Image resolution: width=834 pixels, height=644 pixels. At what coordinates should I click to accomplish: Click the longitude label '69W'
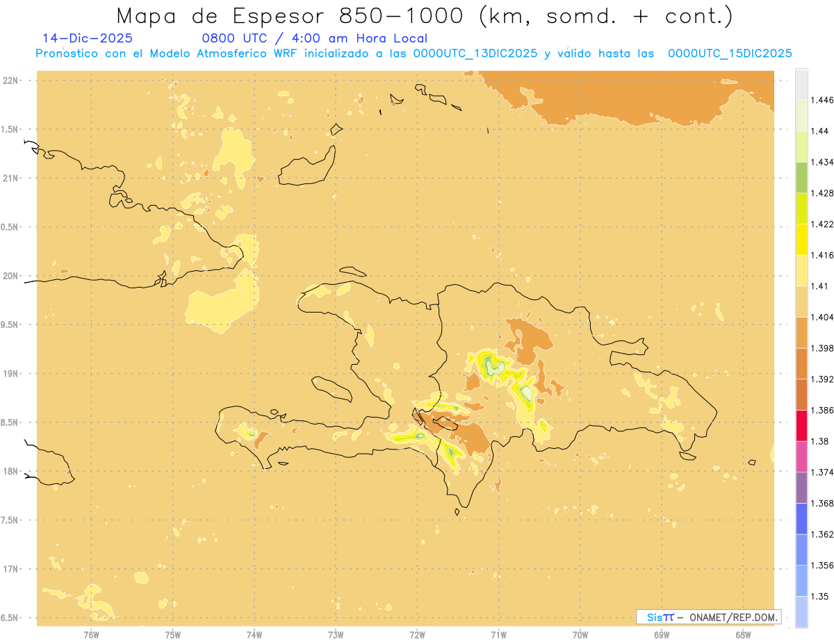point(662,635)
